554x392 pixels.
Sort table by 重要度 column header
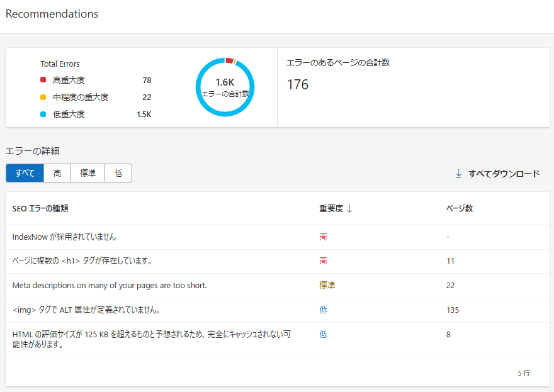(331, 208)
